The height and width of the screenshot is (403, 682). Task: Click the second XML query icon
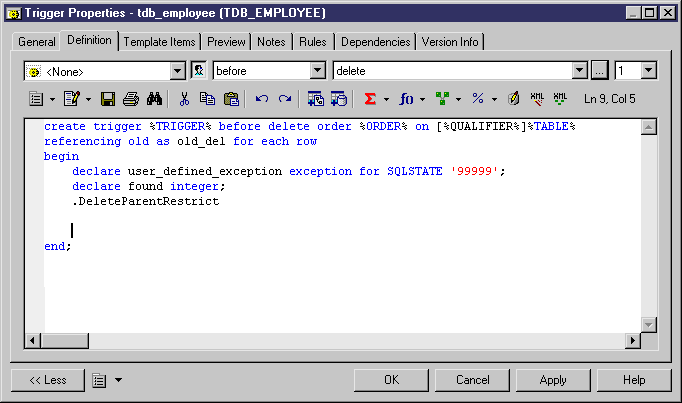(560, 99)
